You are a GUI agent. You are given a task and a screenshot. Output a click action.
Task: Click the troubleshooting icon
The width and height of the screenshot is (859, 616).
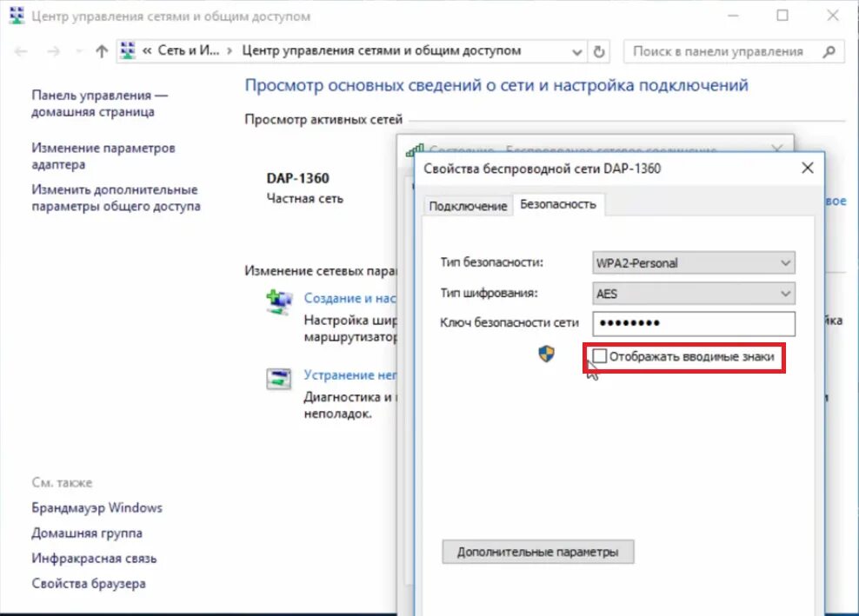279,378
